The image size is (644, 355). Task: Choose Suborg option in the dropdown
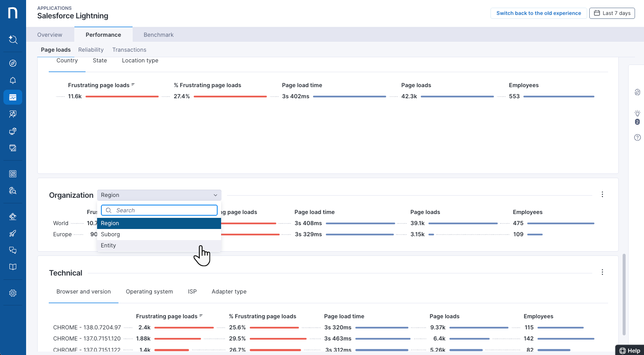pos(110,235)
